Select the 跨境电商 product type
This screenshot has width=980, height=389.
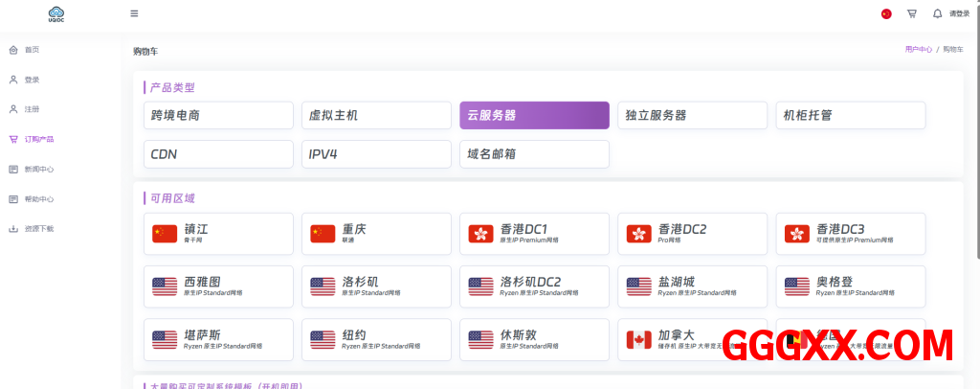[218, 115]
